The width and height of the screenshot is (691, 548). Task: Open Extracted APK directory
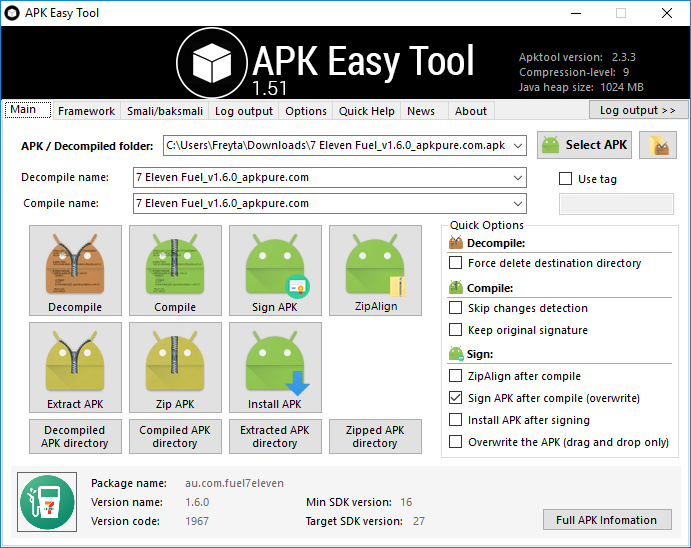coord(275,437)
